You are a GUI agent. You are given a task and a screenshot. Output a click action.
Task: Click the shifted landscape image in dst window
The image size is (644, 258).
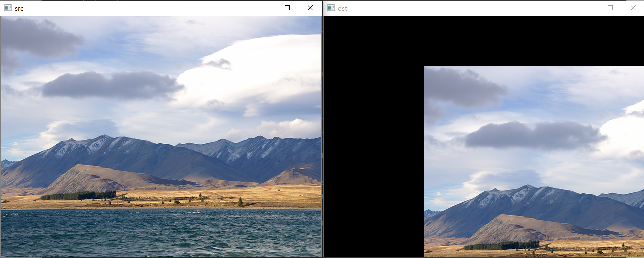coord(534,162)
